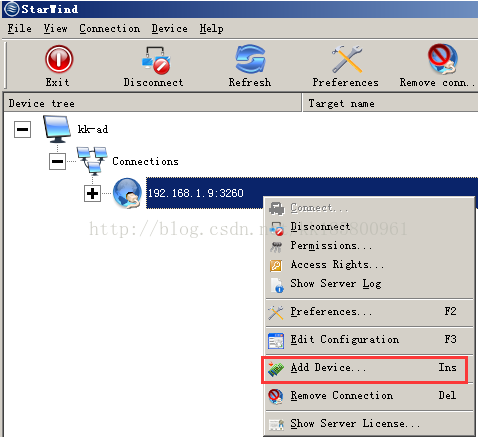Click the Exit label in the toolbar
Screen dimensions: 478x437
point(58,82)
